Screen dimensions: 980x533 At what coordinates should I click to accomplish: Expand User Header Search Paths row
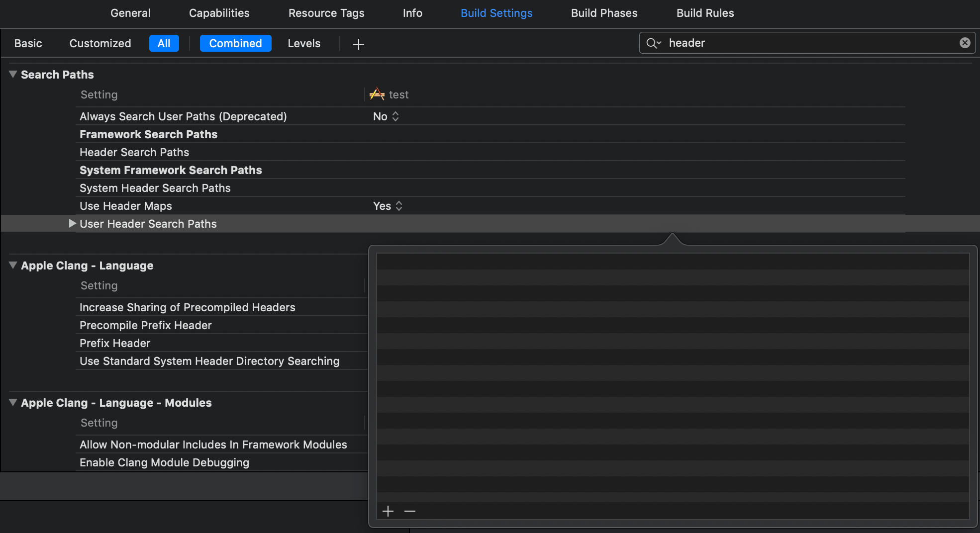coord(73,223)
